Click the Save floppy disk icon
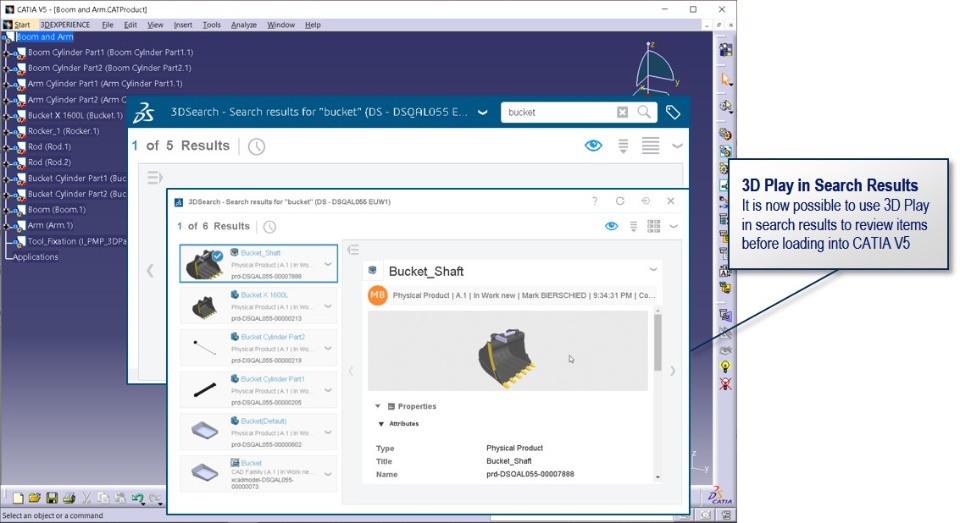 tap(52, 499)
